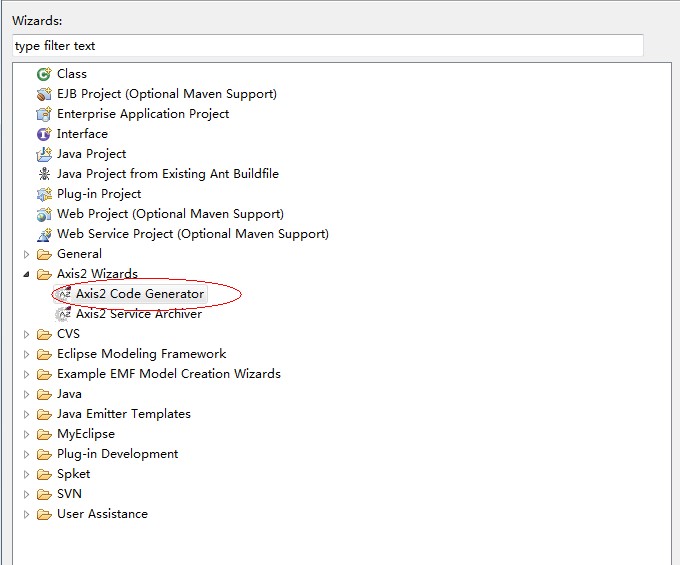
Task: Click the Spket folder icon
Action: pos(44,474)
